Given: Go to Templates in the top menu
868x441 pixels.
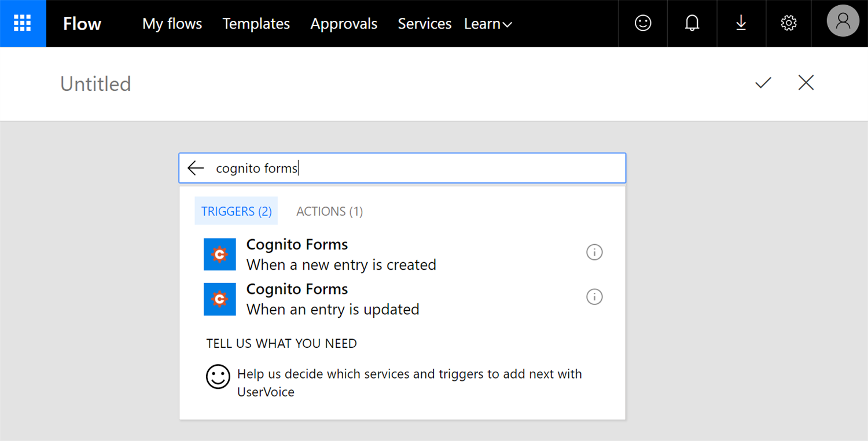Looking at the screenshot, I should 256,24.
